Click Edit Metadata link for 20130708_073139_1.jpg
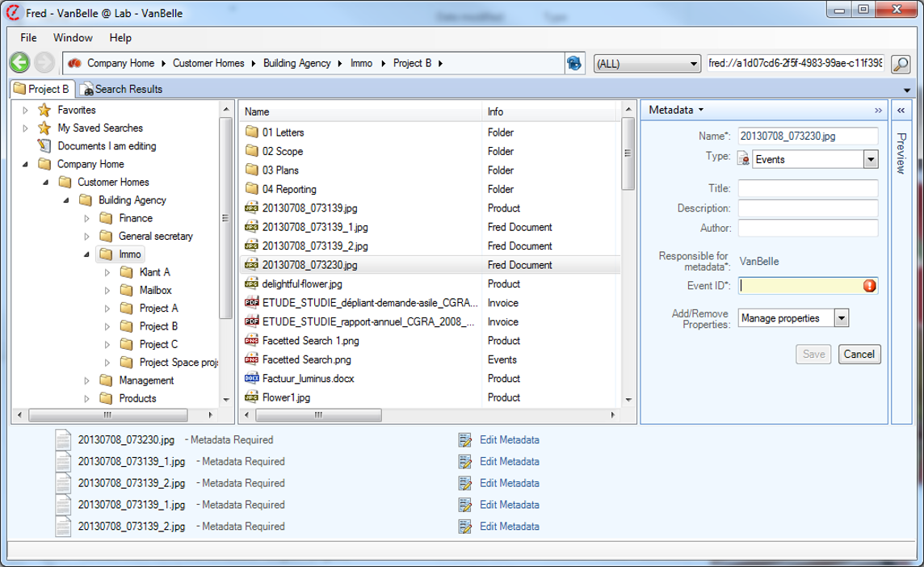Image resolution: width=924 pixels, height=567 pixels. click(x=509, y=462)
